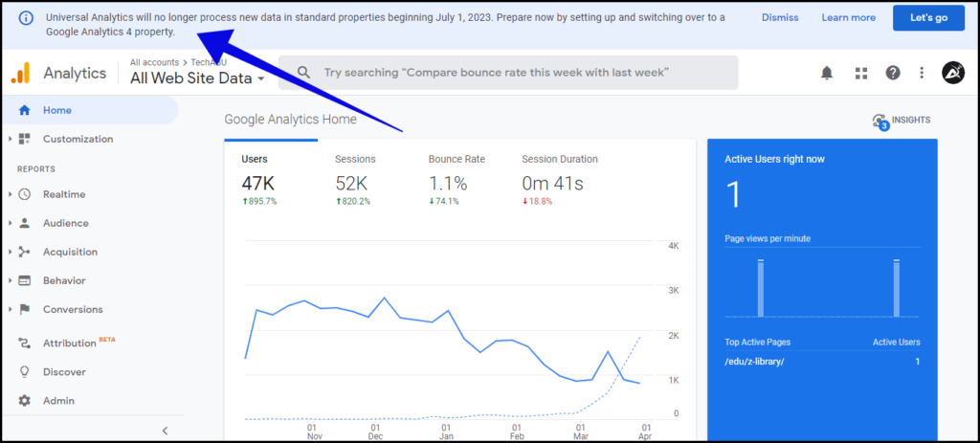Open the All Web Site Data dropdown
The image size is (980, 443).
pyautogui.click(x=197, y=78)
